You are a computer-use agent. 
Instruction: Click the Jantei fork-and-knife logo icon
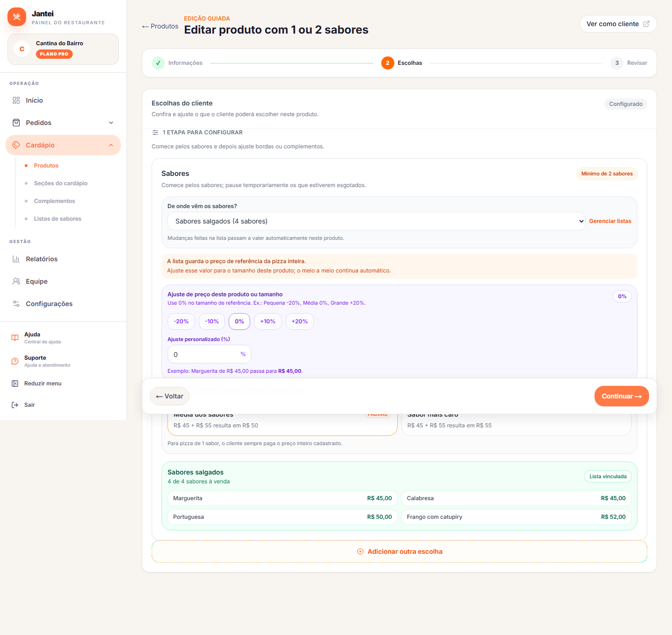pyautogui.click(x=17, y=17)
